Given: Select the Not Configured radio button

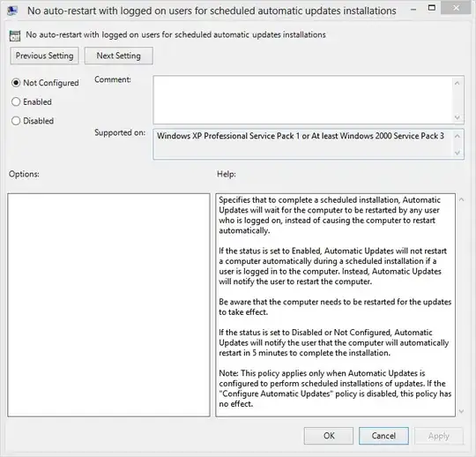Looking at the screenshot, I should coord(16,83).
